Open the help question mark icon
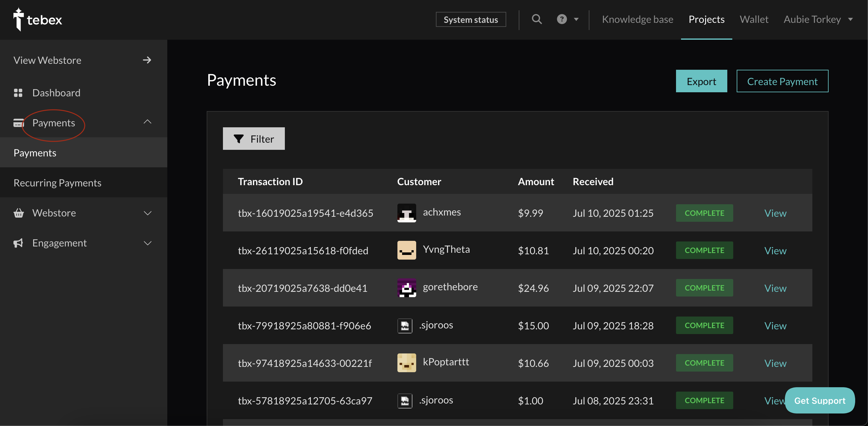Image resolution: width=868 pixels, height=426 pixels. point(562,19)
